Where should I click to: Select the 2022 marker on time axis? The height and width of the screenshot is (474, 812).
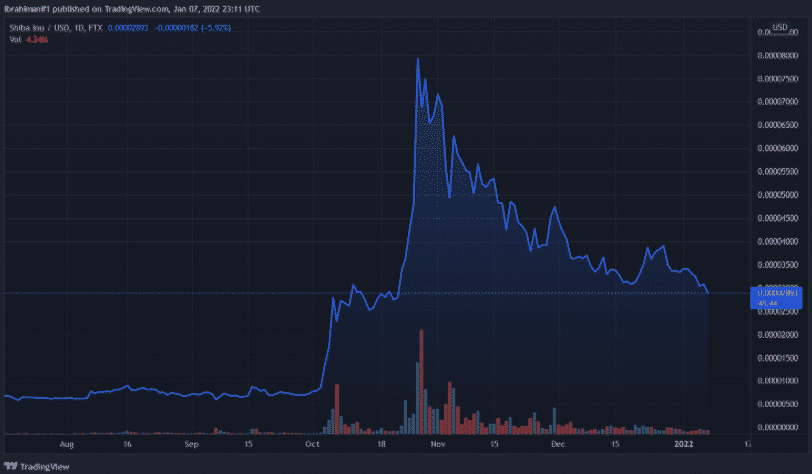(684, 440)
